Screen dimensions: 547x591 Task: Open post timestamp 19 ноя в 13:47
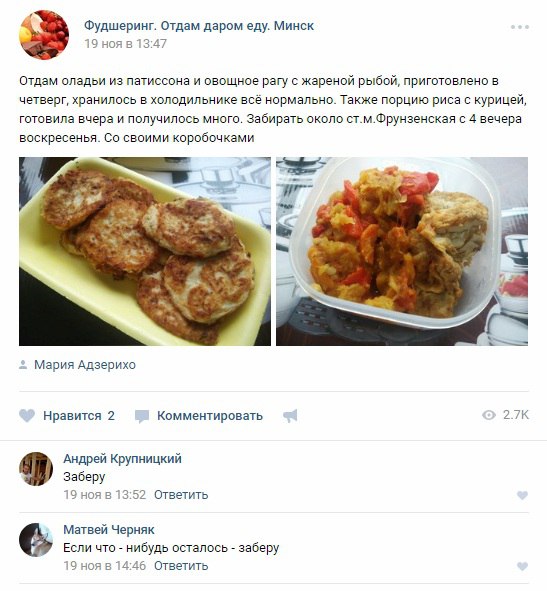125,44
